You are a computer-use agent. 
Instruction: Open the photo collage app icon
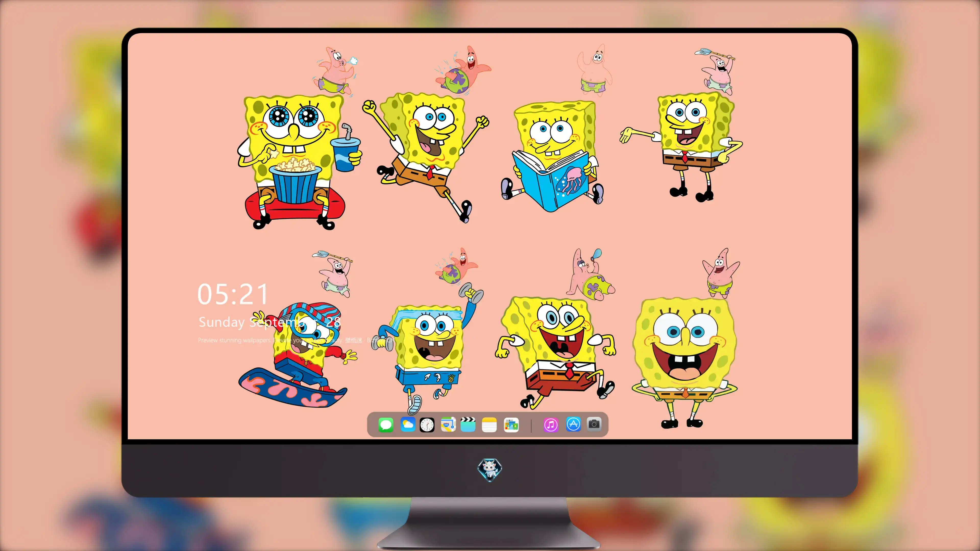[511, 424]
